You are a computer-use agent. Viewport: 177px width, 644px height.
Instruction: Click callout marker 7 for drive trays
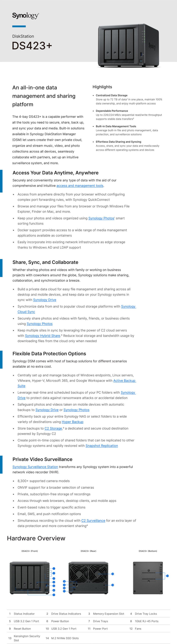tap(54, 595)
